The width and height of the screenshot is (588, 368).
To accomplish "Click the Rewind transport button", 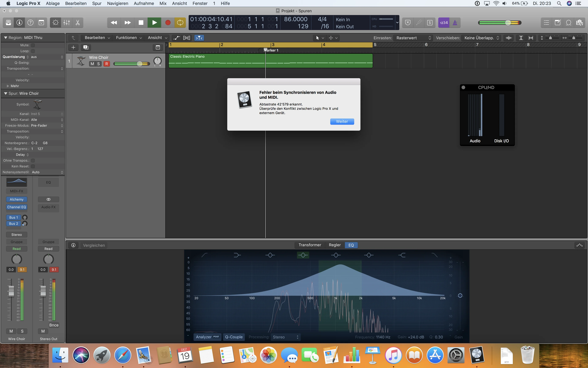I will 114,23.
